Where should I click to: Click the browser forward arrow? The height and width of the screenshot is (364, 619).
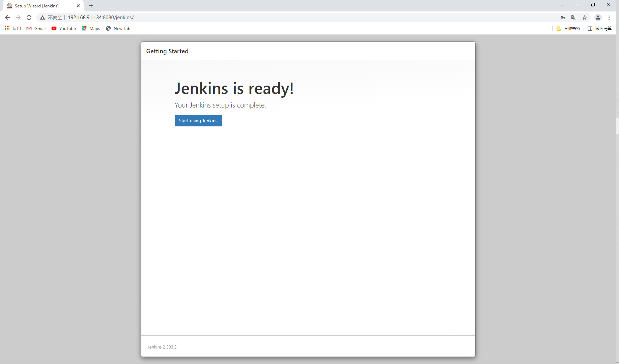tap(18, 18)
